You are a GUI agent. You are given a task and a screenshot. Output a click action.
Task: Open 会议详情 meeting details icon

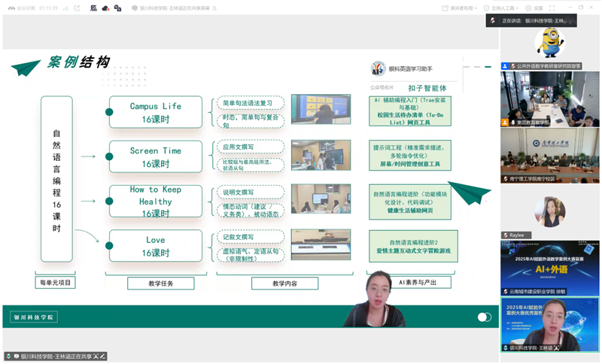[21, 8]
